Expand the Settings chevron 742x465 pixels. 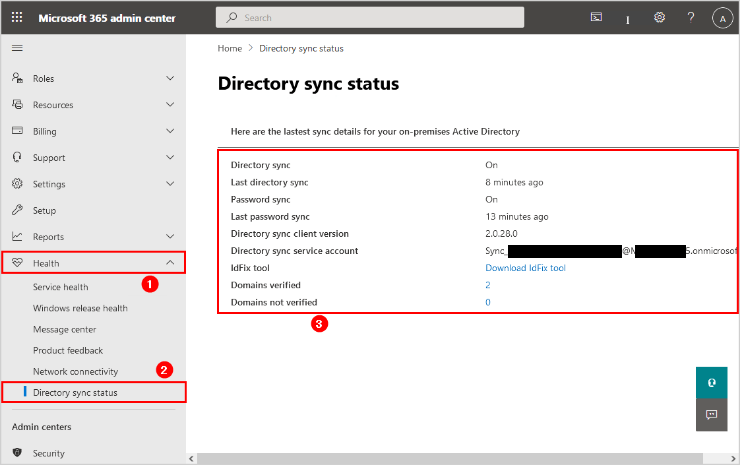(x=170, y=184)
